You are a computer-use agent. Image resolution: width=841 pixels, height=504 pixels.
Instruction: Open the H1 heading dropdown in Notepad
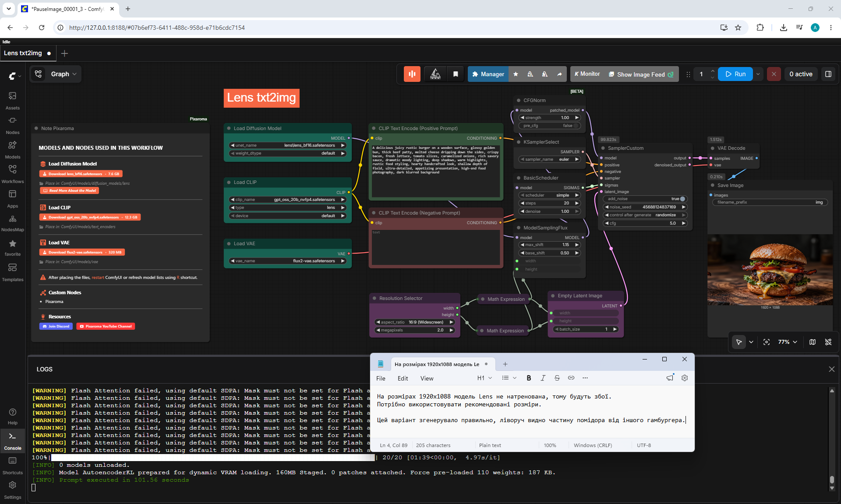484,378
